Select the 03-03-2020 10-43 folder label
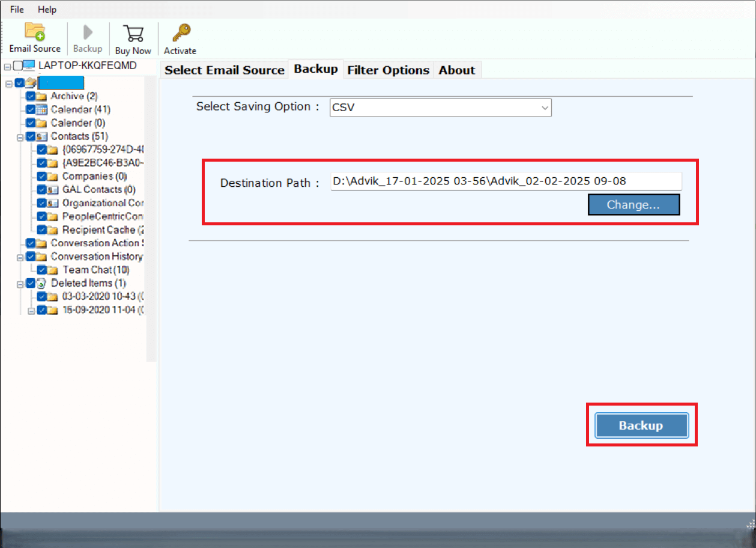The image size is (756, 548). (103, 296)
